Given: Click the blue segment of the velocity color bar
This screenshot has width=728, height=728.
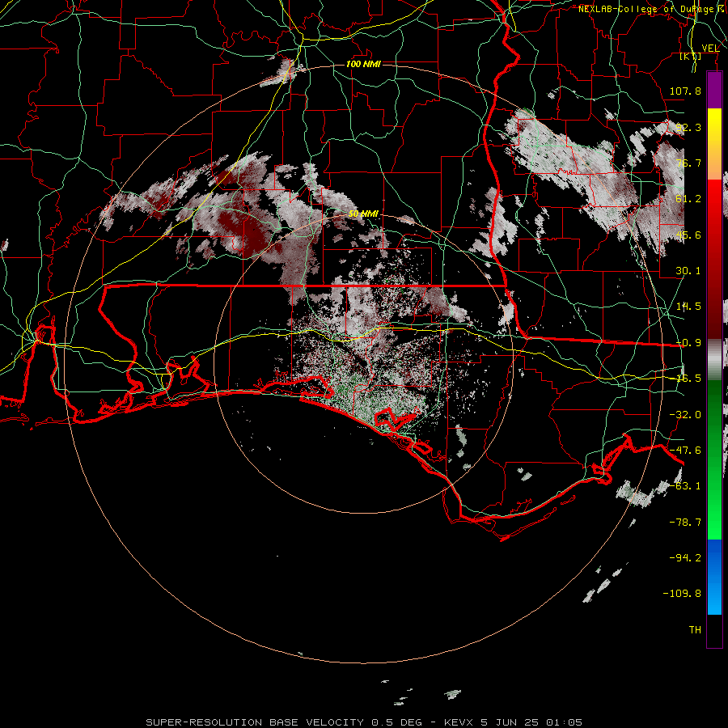Looking at the screenshot, I should point(714,576).
